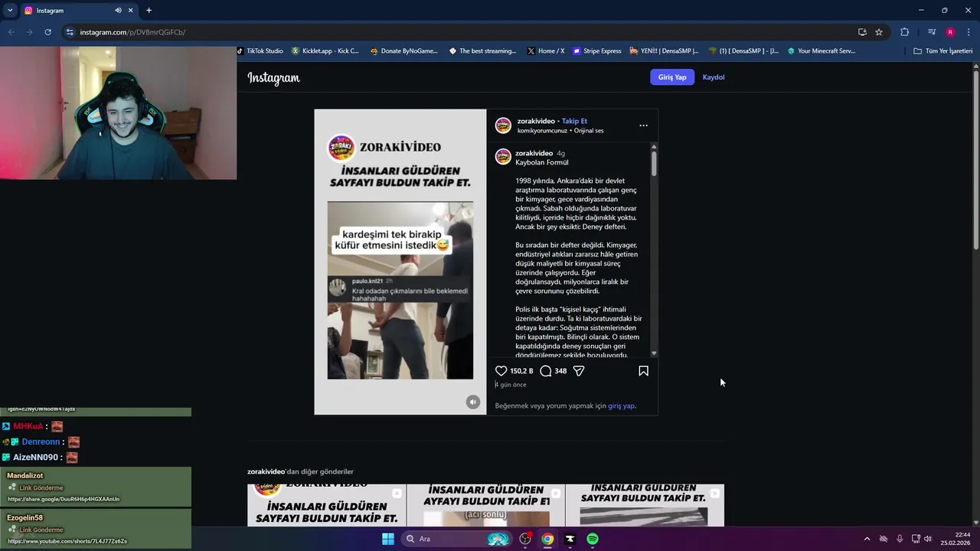Open zorakivideo username in post header
This screenshot has width=980, height=551.
click(x=536, y=121)
